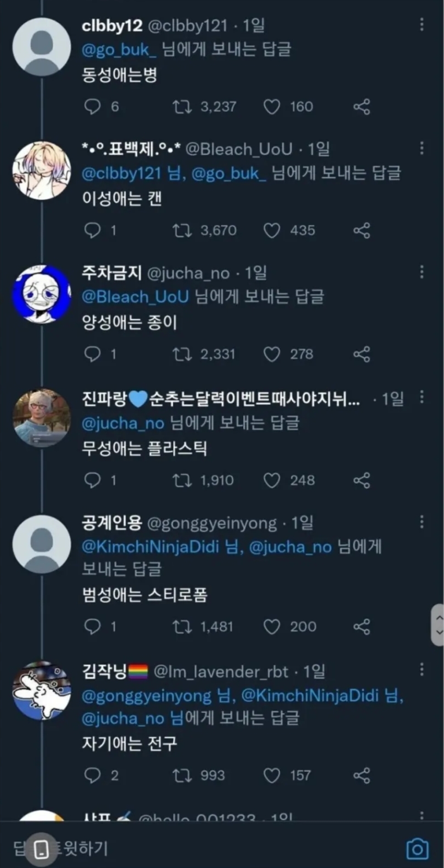Open the 주차금지 profile avatar

tap(42, 294)
